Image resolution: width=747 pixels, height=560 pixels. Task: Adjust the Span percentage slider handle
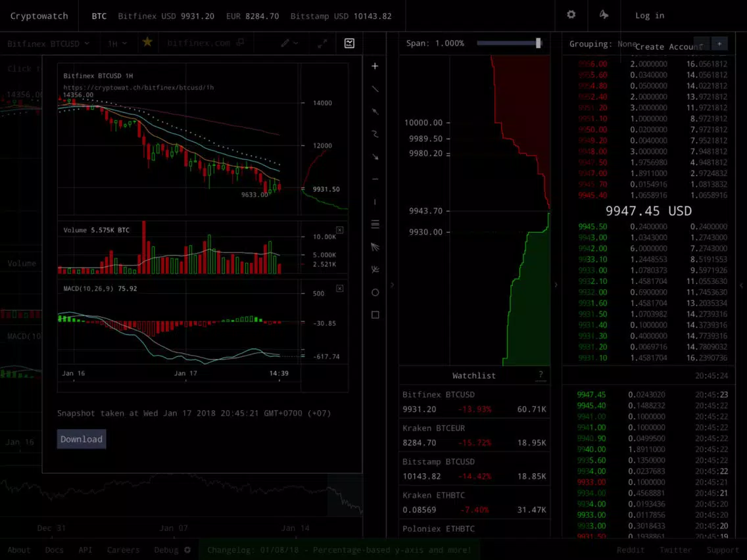pos(539,43)
